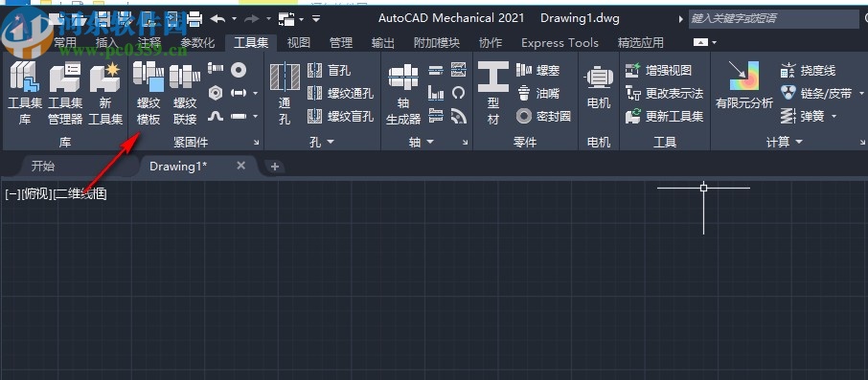Add a new drawing tab with plus
Screen dimensions: 868x380
tap(275, 167)
